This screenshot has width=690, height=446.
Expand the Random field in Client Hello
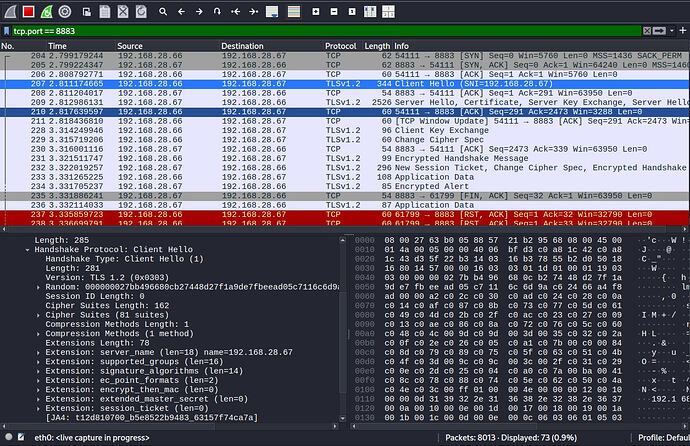click(x=38, y=287)
